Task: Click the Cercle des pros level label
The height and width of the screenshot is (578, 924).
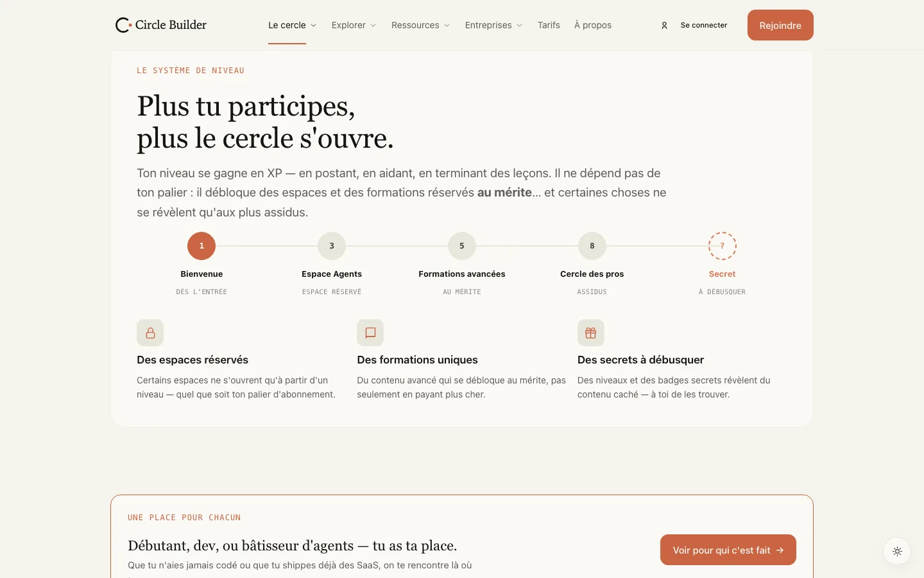Action: pyautogui.click(x=592, y=274)
